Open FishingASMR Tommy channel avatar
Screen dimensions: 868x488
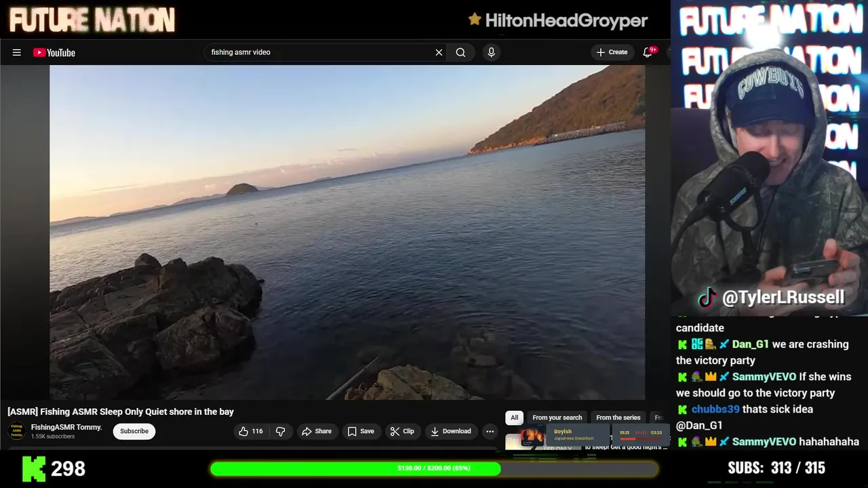16,431
